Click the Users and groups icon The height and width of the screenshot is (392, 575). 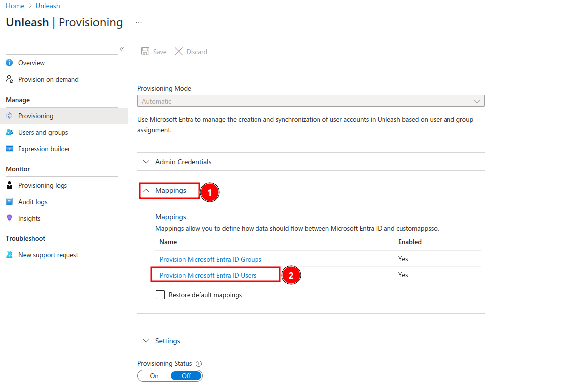pyautogui.click(x=10, y=132)
